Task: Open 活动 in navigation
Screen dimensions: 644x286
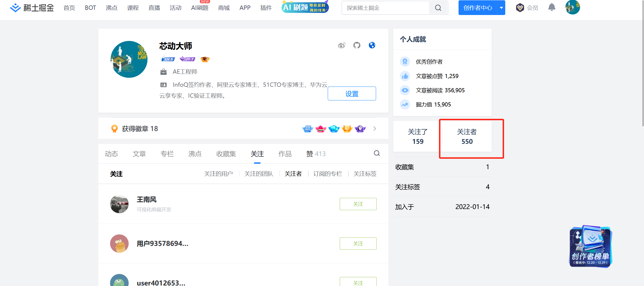Action: point(176,8)
